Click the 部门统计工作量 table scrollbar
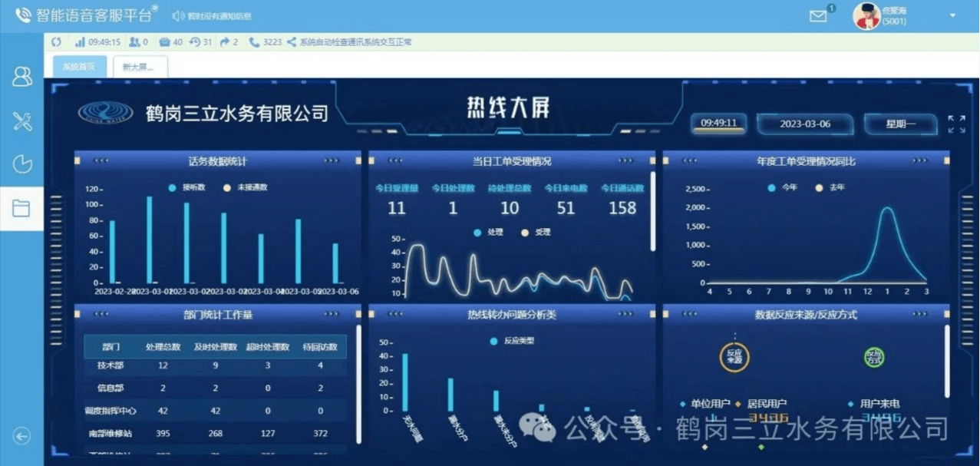 [x=358, y=384]
